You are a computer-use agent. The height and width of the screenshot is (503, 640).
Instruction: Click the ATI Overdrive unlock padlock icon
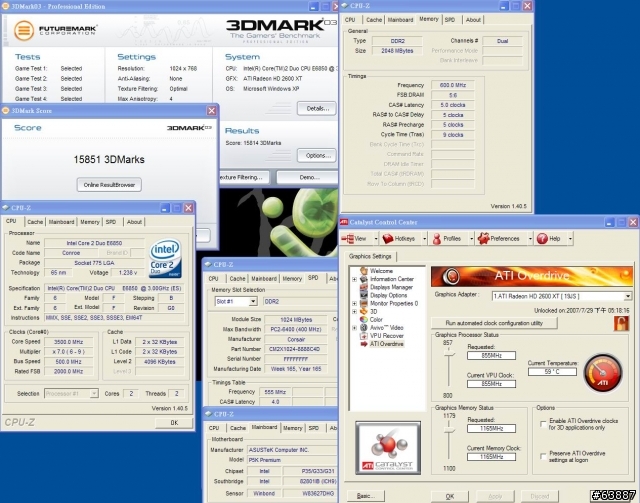621,323
